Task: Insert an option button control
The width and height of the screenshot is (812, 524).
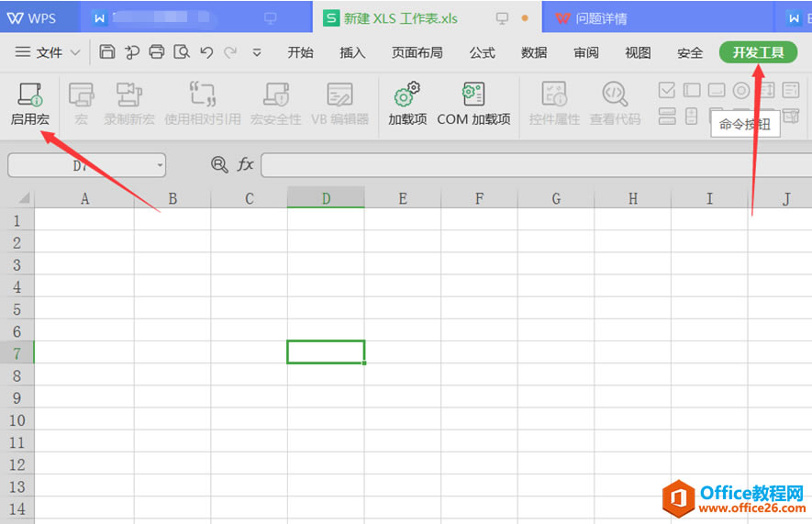Action: click(x=741, y=91)
